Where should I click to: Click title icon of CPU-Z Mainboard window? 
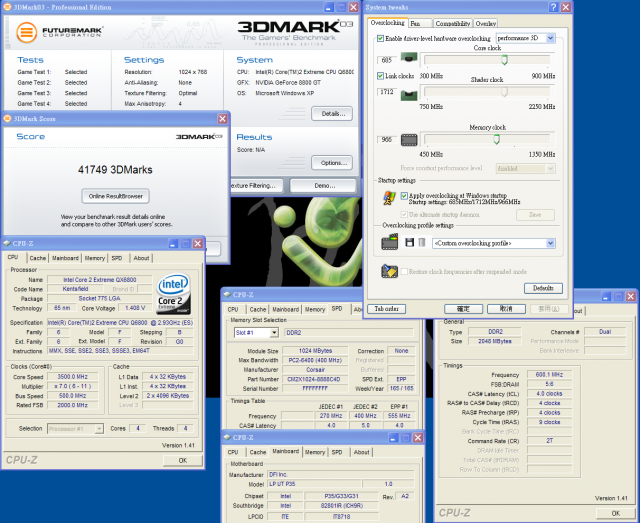click(227, 438)
